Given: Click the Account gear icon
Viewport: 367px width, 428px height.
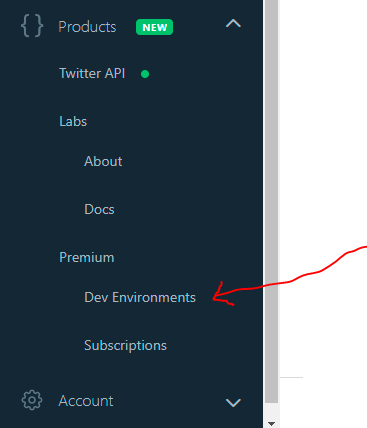Looking at the screenshot, I should click(32, 400).
